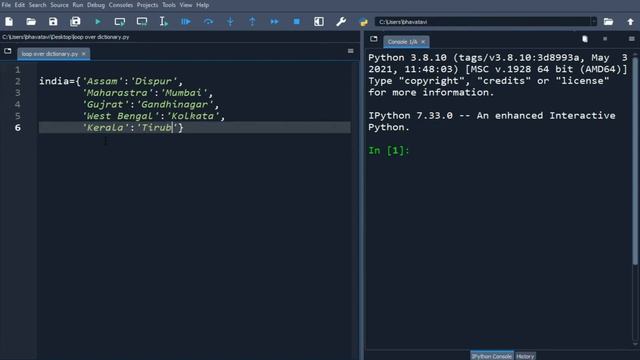The width and height of the screenshot is (640, 360).
Task: Start debugging the file
Action: pos(186,22)
